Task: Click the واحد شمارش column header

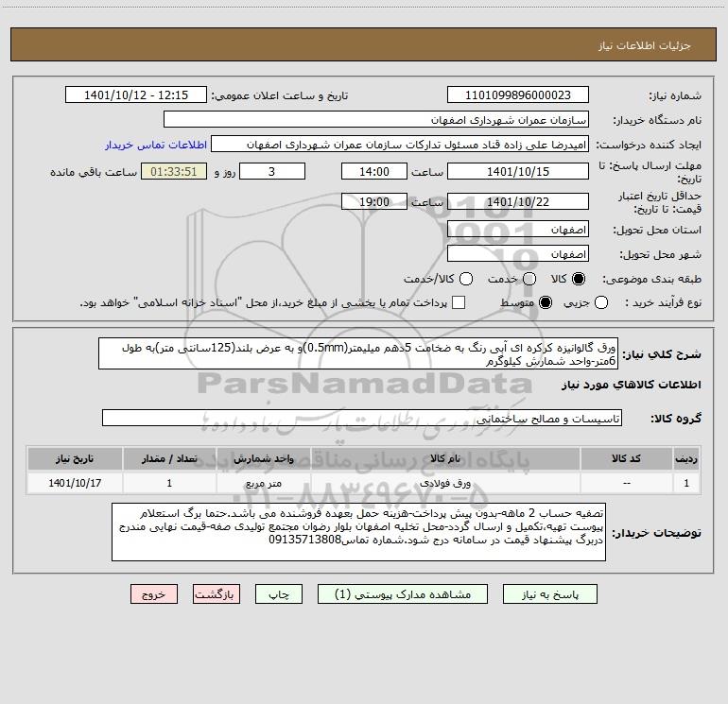Action: tap(263, 458)
